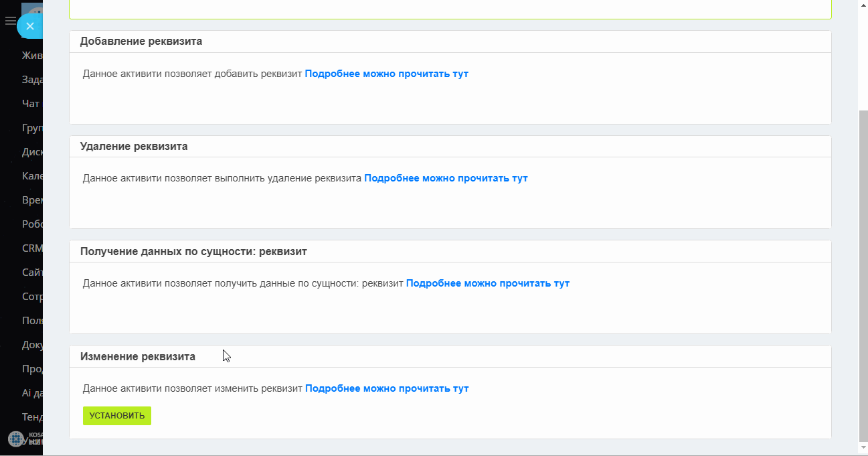Select the Чат item in the left sidebar
Screen dimensions: 868x456
coord(31,104)
